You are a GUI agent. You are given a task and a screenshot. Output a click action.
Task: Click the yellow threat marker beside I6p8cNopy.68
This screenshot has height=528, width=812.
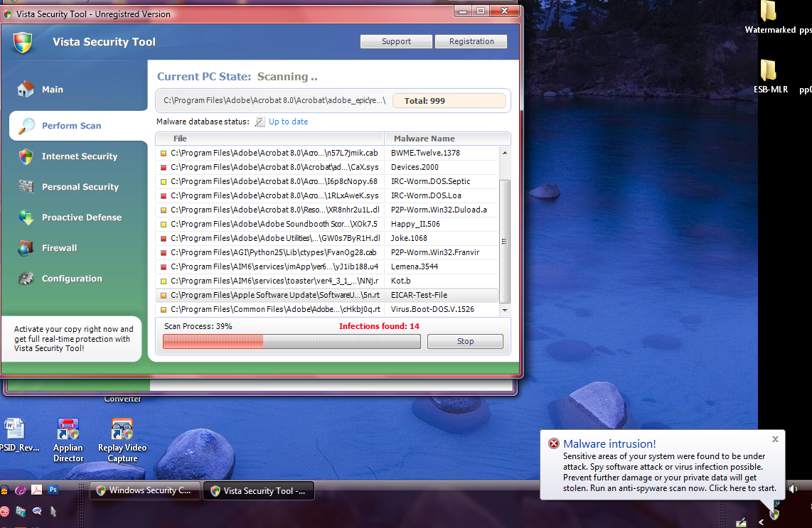coord(164,182)
